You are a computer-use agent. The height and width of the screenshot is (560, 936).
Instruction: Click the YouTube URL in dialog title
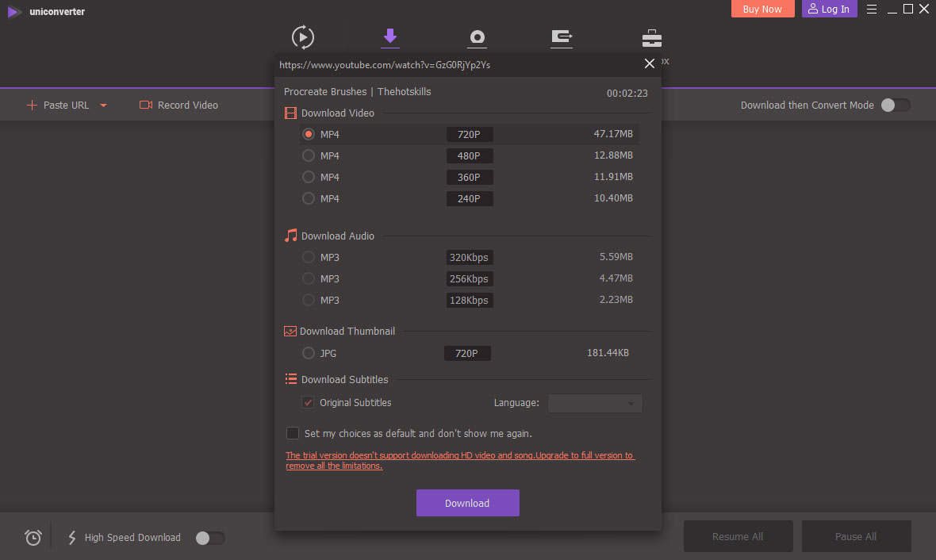pyautogui.click(x=385, y=64)
